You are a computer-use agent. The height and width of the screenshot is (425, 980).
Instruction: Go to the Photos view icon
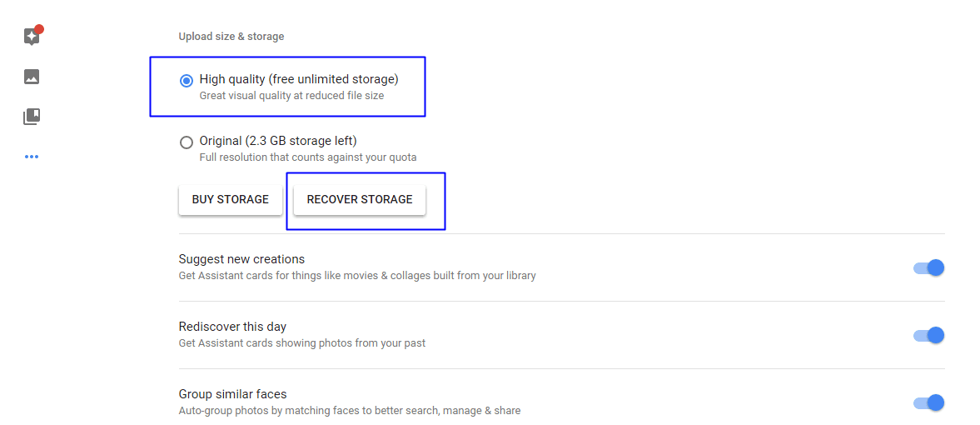pos(32,77)
